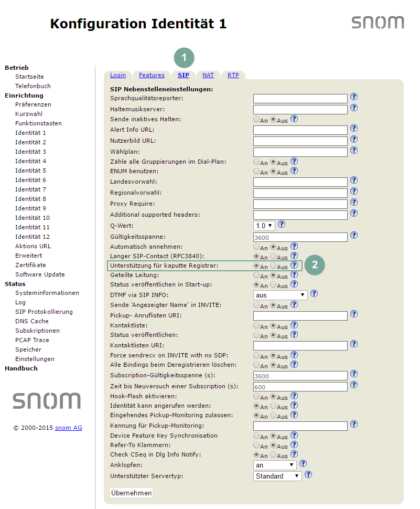Enable ENUM benutzen with An option

pyautogui.click(x=256, y=172)
